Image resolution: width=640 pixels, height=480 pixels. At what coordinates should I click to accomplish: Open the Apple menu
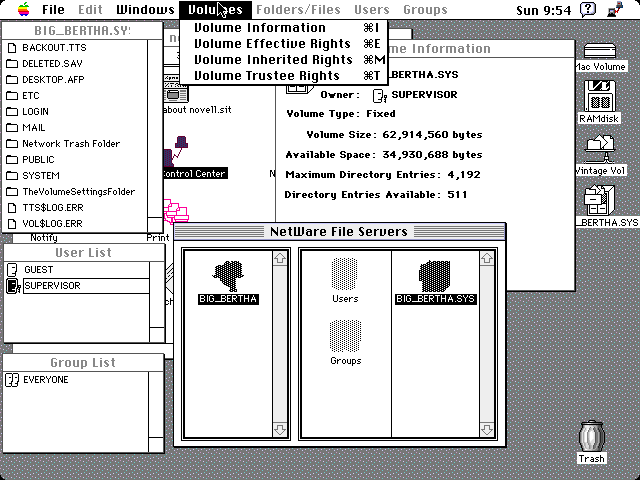[x=22, y=10]
